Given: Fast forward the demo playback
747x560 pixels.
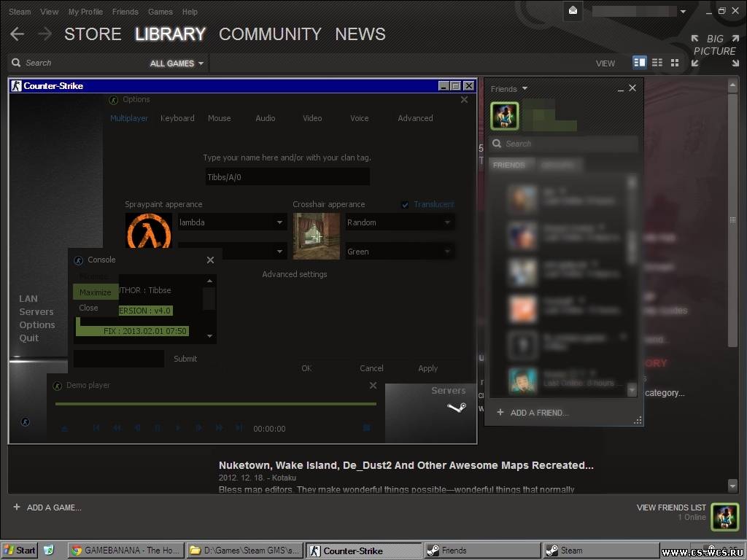Looking at the screenshot, I should pos(219,428).
